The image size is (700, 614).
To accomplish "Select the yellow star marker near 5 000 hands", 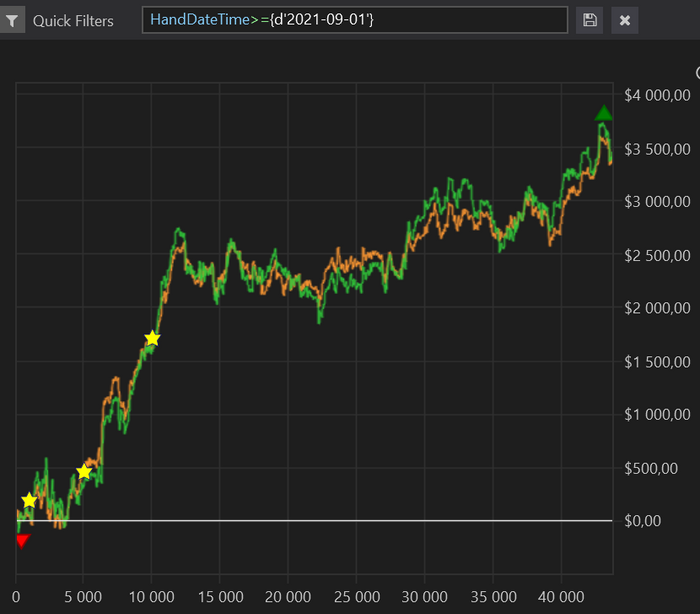I will (x=84, y=472).
